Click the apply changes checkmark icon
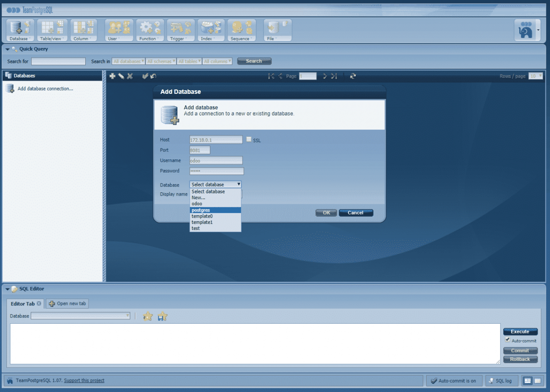550x392 pixels. pos(145,76)
